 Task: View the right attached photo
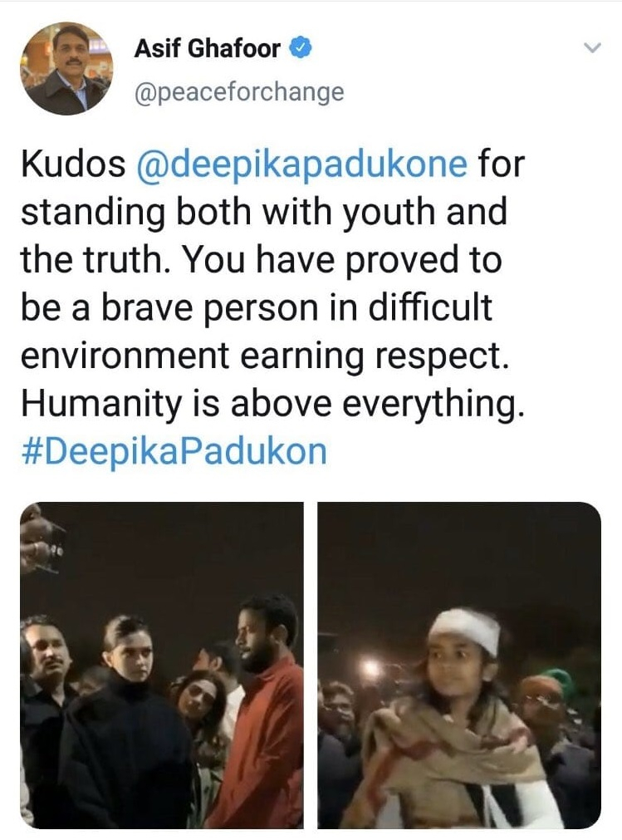459,665
